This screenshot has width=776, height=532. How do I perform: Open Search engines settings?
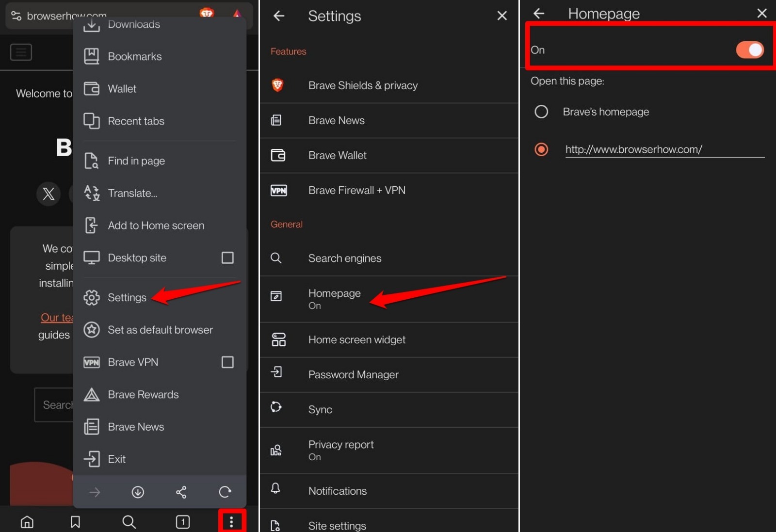click(x=389, y=258)
